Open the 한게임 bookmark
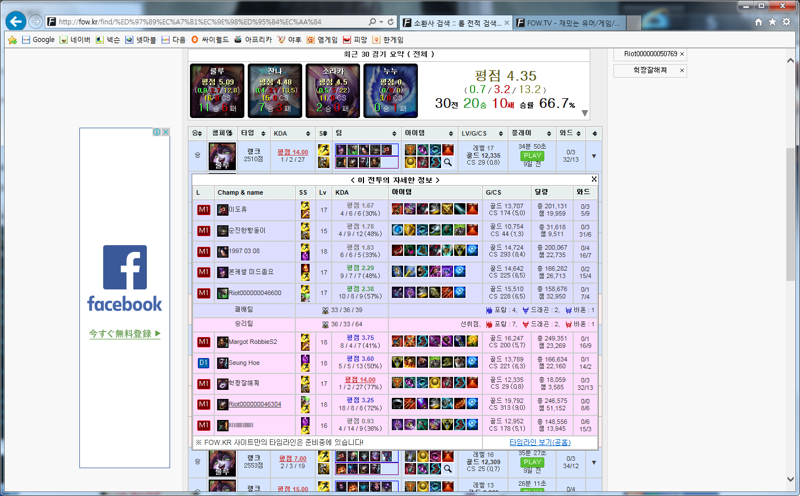 coord(388,40)
